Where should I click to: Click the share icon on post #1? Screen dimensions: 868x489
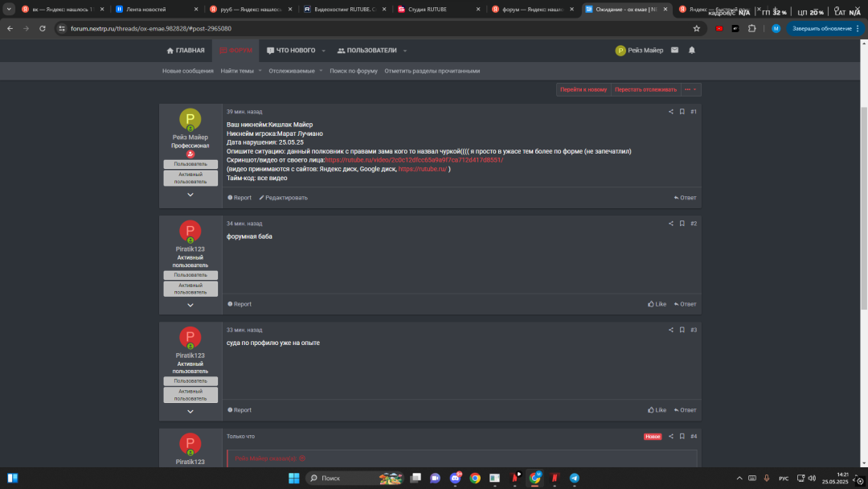coord(671,112)
